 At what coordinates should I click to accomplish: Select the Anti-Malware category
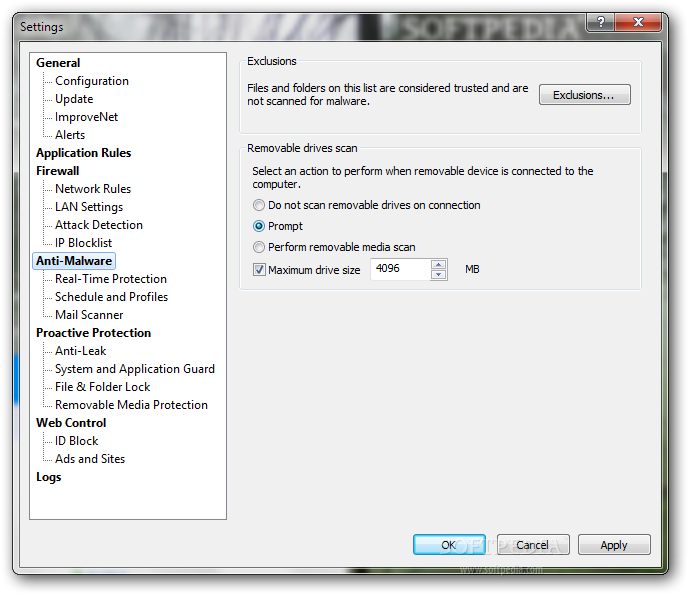pyautogui.click(x=74, y=261)
